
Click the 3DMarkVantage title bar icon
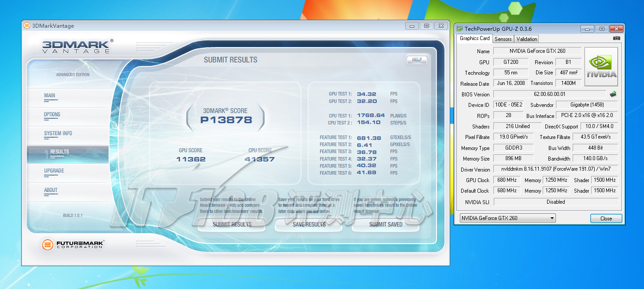click(x=27, y=26)
